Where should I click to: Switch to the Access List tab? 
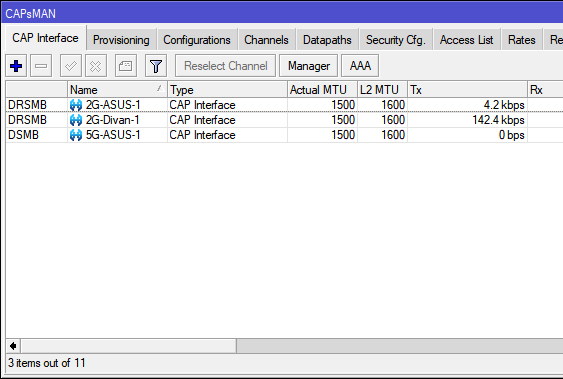(466, 40)
